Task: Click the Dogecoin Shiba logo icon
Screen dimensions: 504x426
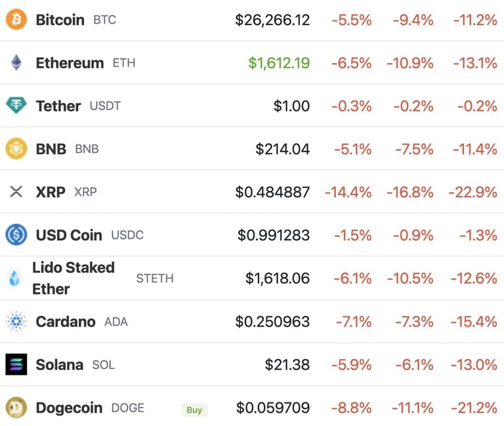Action: click(x=16, y=408)
